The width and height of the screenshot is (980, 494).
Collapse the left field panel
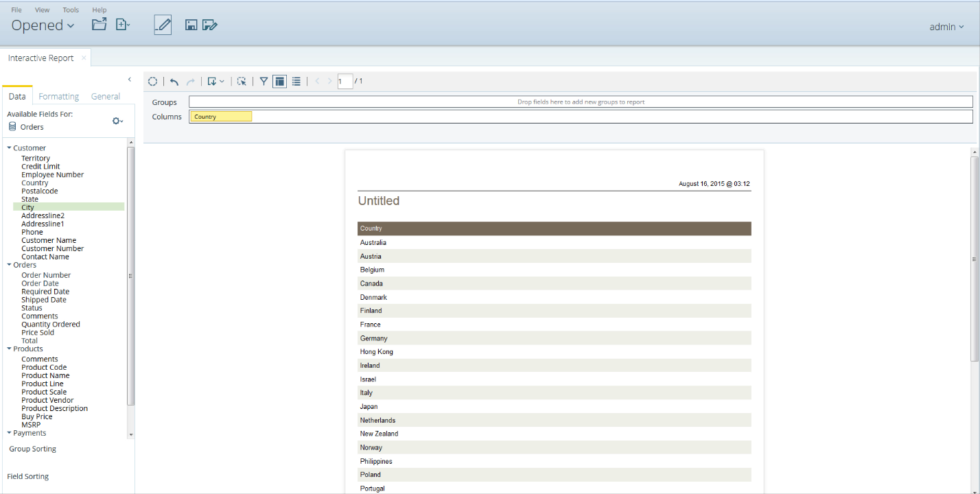(x=130, y=80)
